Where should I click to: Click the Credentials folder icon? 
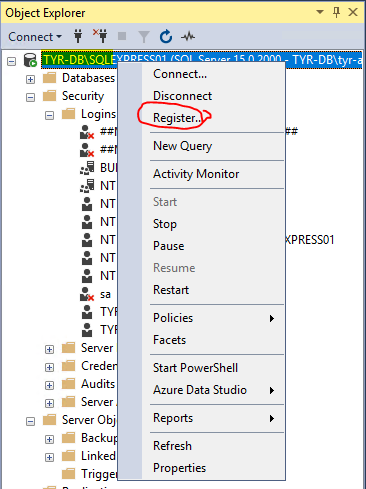69,366
